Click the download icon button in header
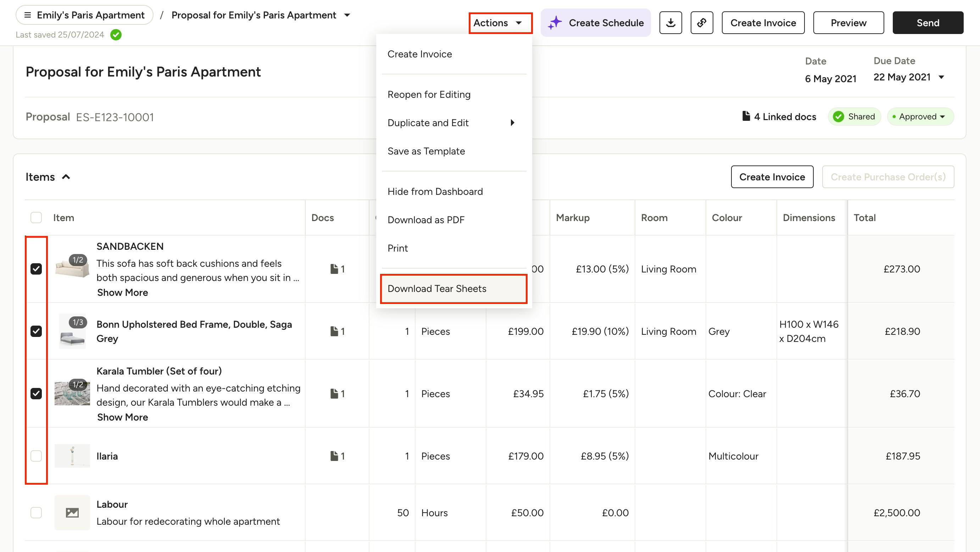The image size is (980, 552). tap(670, 23)
